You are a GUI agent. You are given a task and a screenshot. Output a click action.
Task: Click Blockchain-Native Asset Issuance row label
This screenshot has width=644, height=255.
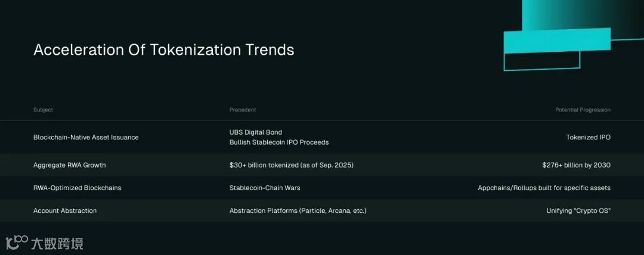pyautogui.click(x=86, y=137)
